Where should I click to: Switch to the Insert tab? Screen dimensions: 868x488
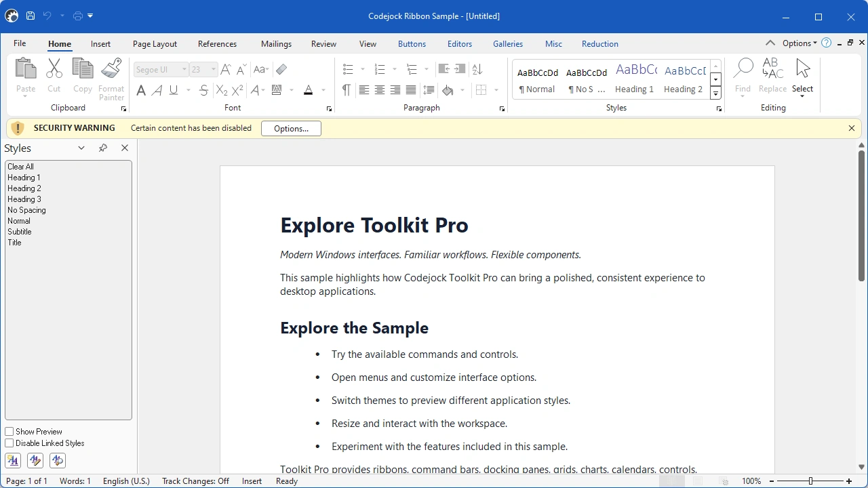[x=100, y=44]
